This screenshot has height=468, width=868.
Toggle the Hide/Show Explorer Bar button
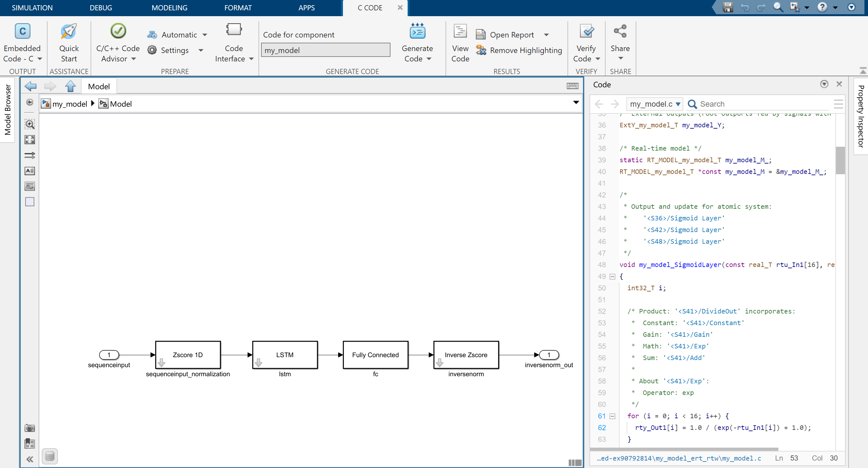[30, 102]
